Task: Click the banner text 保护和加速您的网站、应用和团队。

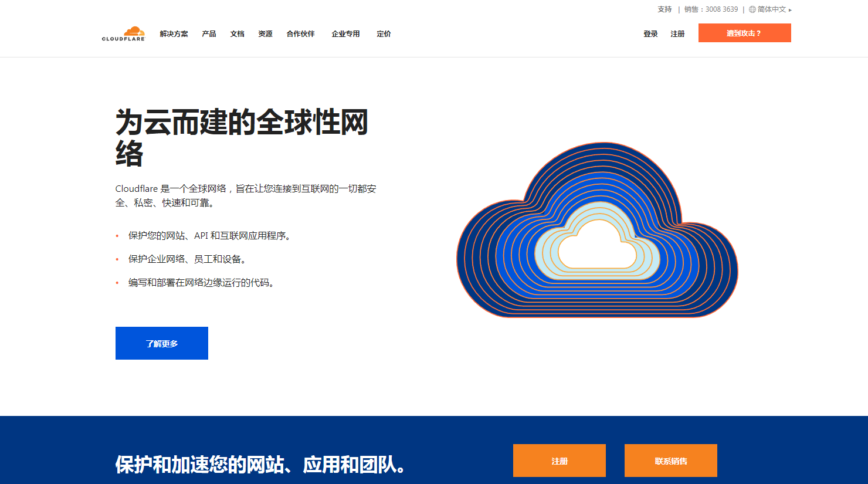Action: pyautogui.click(x=260, y=465)
